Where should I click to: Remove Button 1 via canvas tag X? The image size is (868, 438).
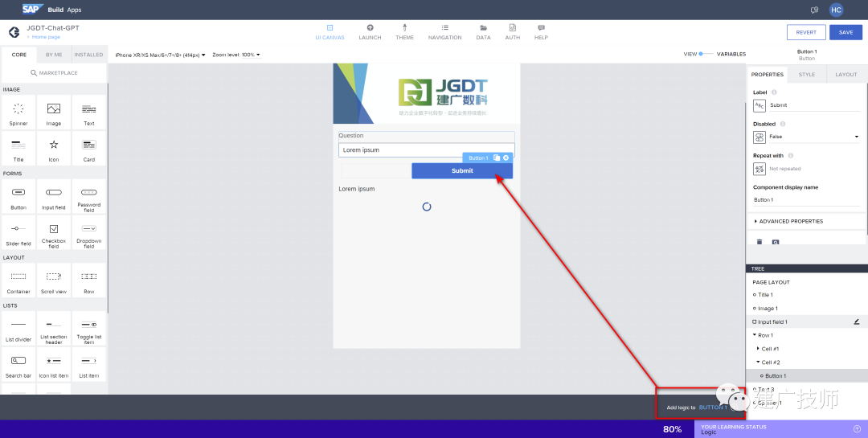pyautogui.click(x=506, y=158)
